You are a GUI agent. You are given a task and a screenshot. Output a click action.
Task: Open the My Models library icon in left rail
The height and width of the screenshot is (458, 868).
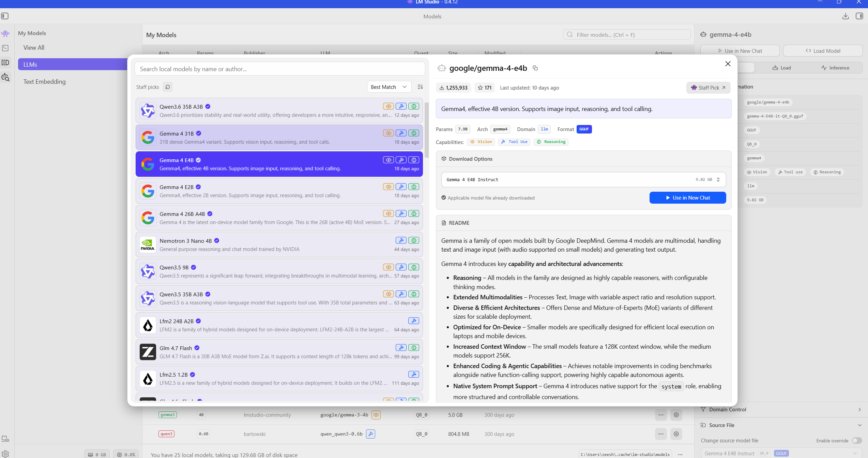[x=5, y=63]
